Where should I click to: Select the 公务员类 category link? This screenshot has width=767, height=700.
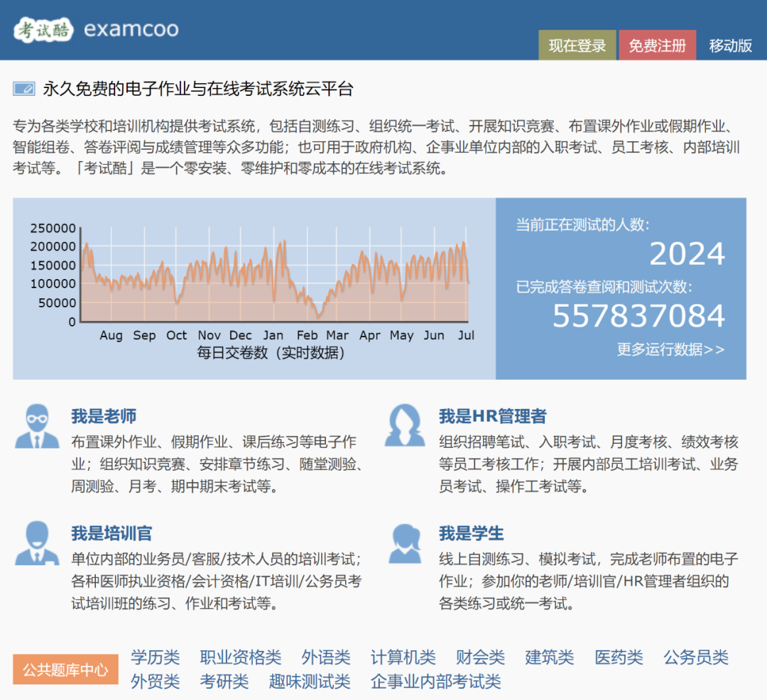[695, 657]
